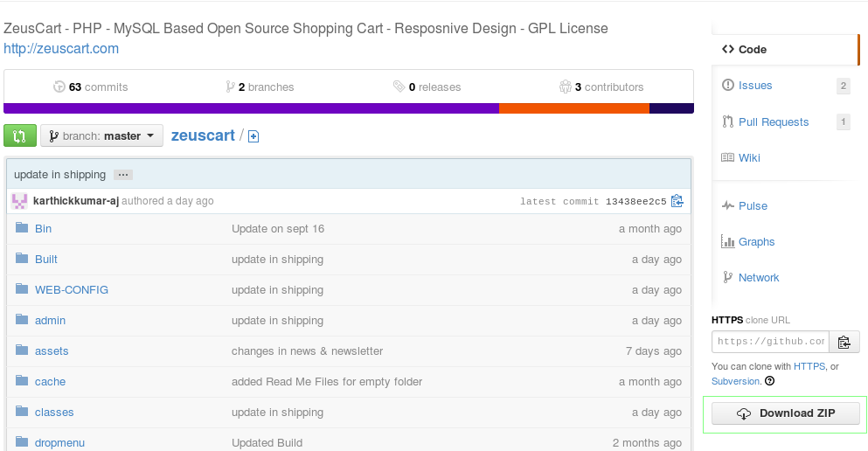Image resolution: width=868 pixels, height=451 pixels.
Task: Click the Download ZIP button
Action: (x=786, y=413)
